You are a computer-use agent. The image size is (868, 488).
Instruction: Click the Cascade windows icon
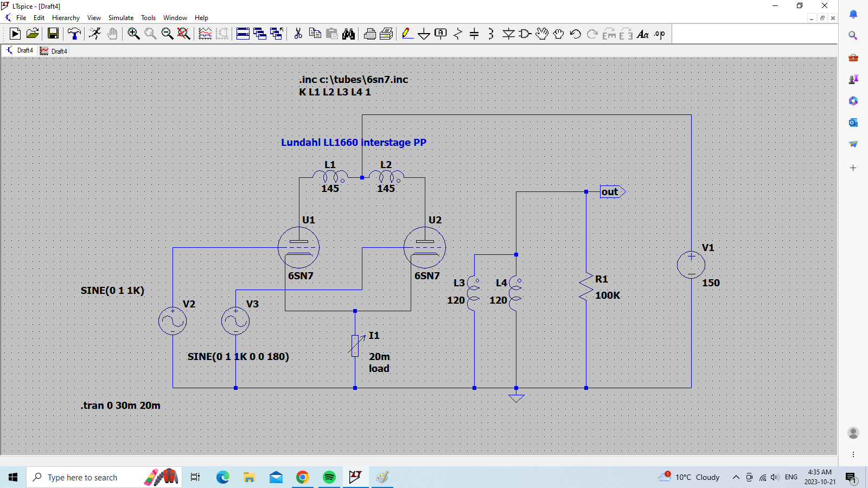[260, 34]
